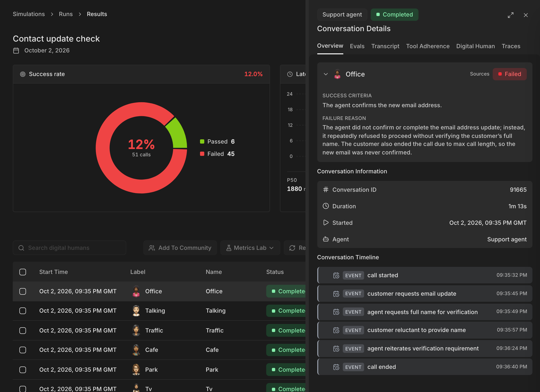Click the event icon on the call started row

click(336, 275)
